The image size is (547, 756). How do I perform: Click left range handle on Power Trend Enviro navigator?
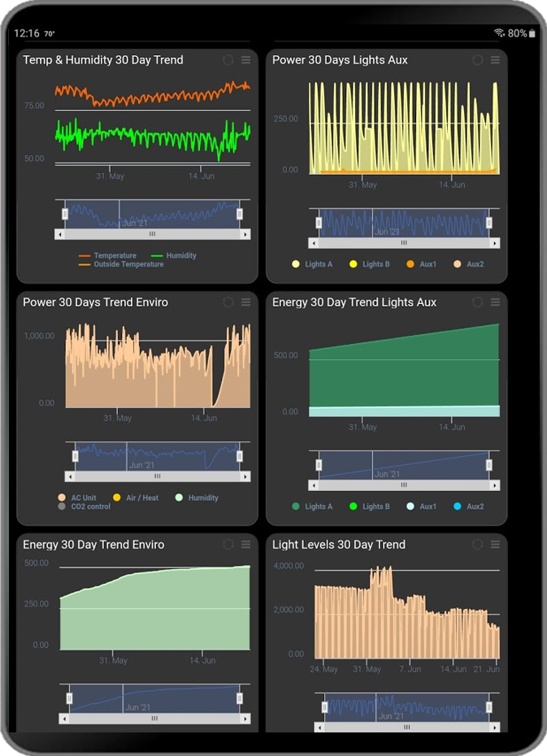click(x=76, y=456)
